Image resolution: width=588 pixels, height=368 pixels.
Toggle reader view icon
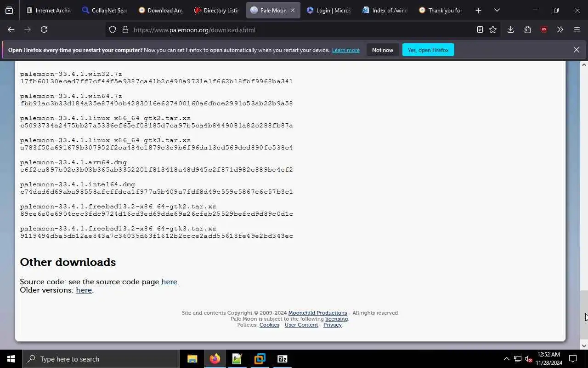[480, 29]
